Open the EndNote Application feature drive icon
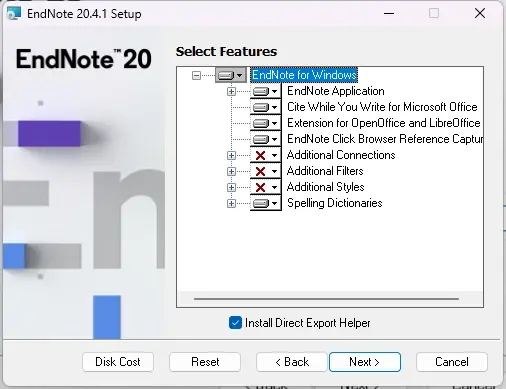 pyautogui.click(x=265, y=91)
